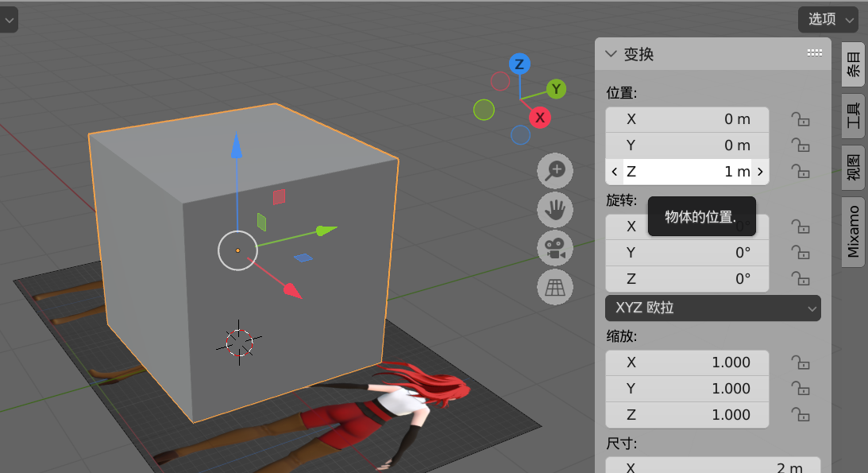
Task: Open the 选项 dropdown
Action: pos(827,19)
